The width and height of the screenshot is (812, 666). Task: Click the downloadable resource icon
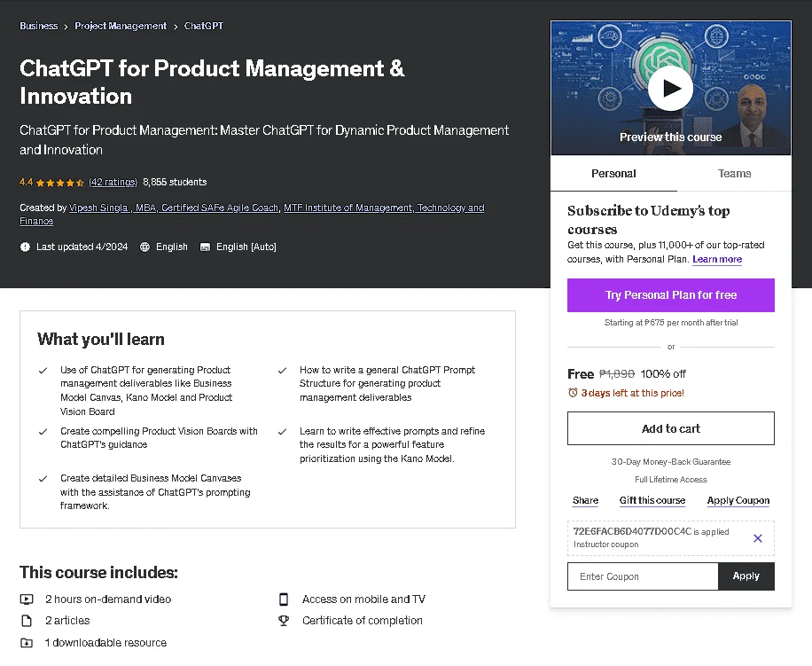coord(27,643)
